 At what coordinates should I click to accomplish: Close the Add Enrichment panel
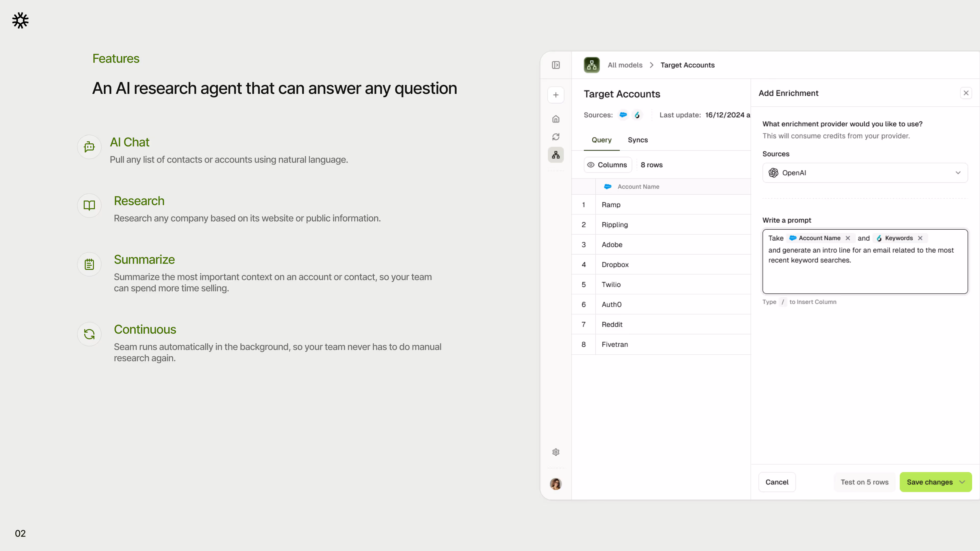(966, 93)
